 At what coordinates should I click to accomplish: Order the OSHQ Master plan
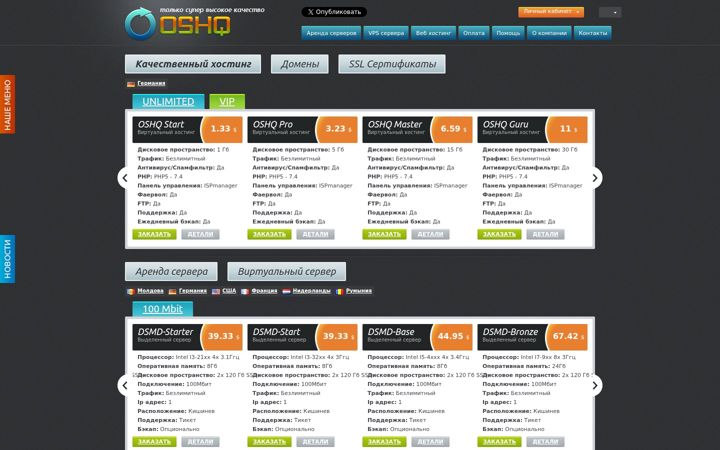(384, 234)
